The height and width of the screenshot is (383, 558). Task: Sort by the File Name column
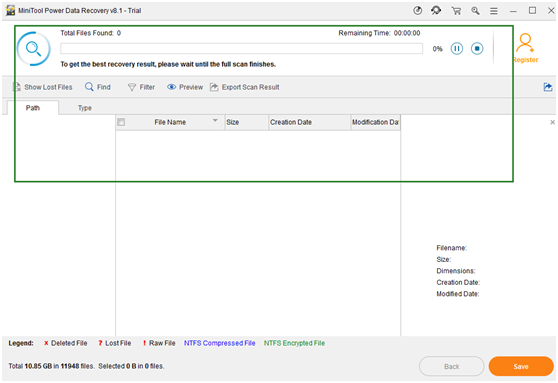[170, 122]
